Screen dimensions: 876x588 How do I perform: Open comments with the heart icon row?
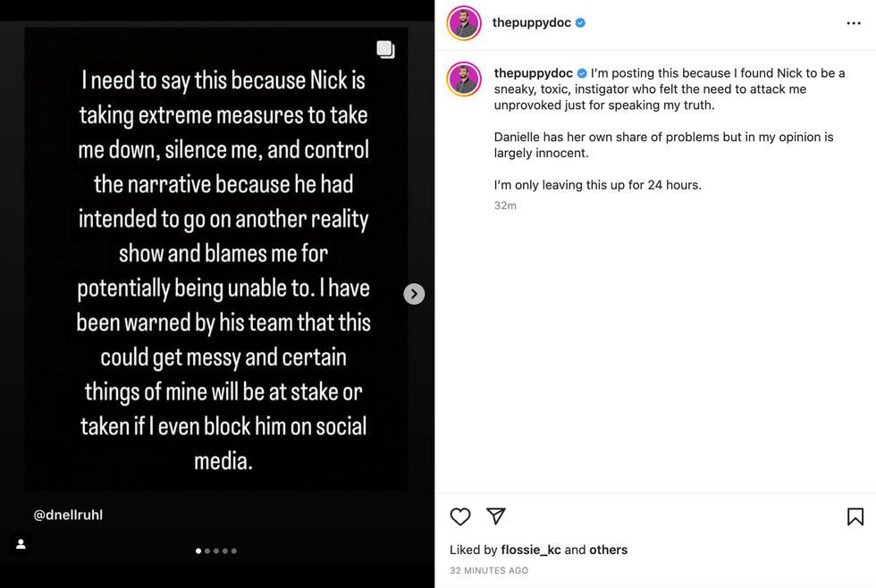(x=460, y=517)
